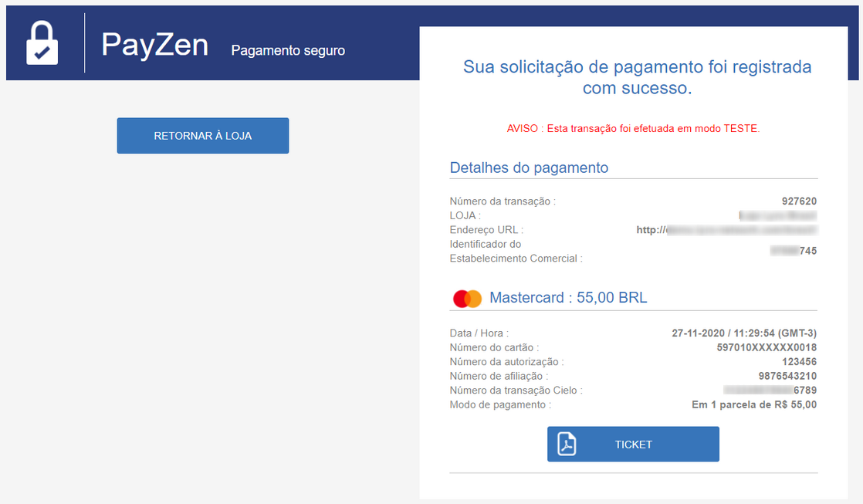Click the 'Número da transação :' label
The image size is (863, 504).
click(503, 201)
